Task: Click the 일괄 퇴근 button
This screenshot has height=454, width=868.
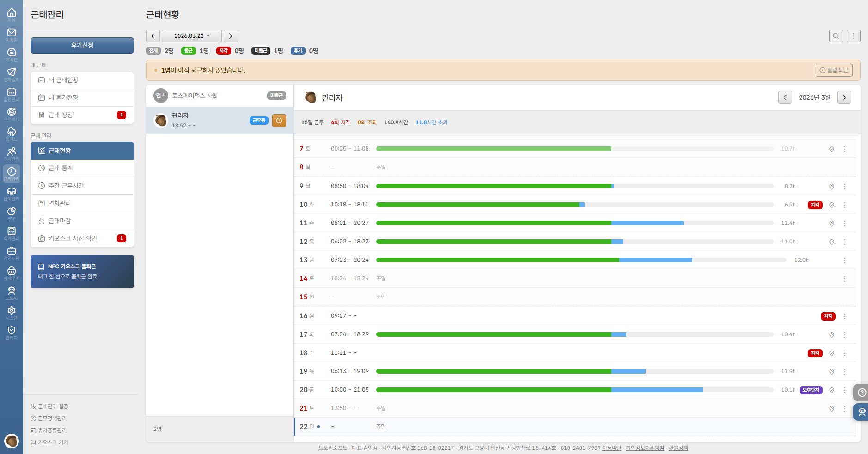Action: [834, 70]
